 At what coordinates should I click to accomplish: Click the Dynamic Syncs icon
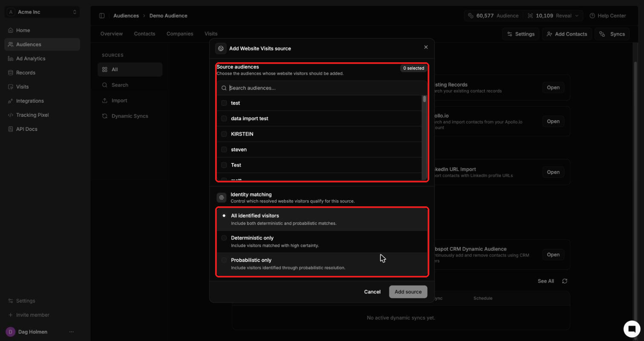point(105,116)
